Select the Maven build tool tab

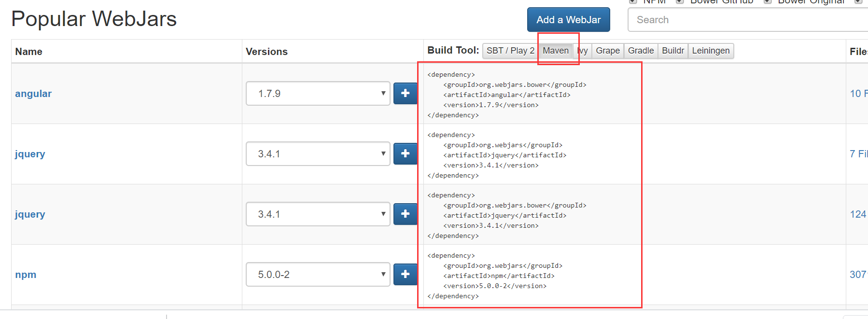pos(555,51)
